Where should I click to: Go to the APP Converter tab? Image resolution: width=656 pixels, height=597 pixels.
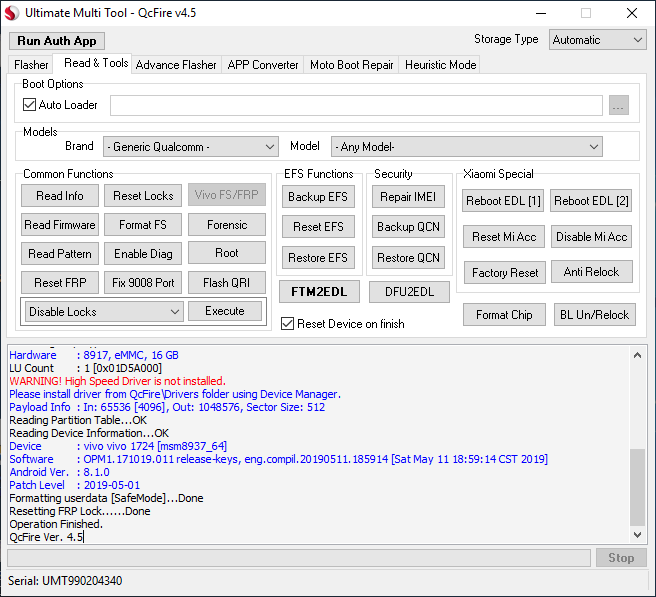[x=263, y=65]
